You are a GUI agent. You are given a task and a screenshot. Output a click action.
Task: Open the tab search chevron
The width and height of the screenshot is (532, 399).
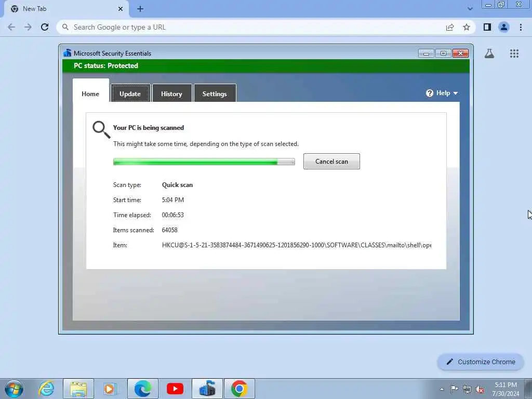(470, 9)
